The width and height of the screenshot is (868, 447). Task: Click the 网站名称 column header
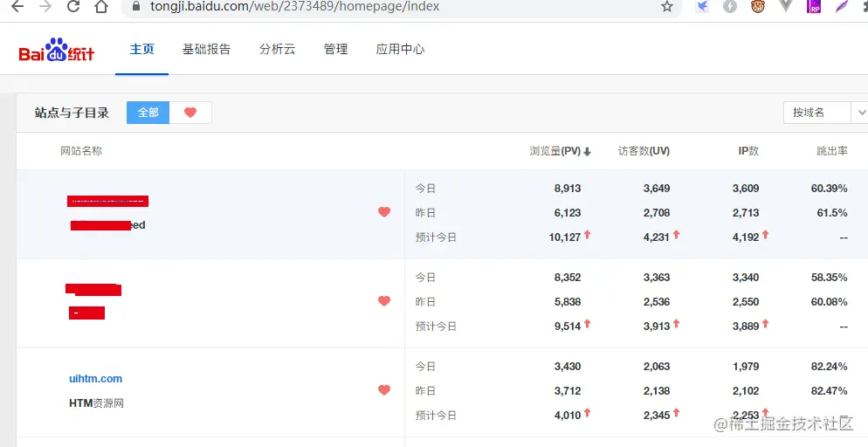click(81, 151)
